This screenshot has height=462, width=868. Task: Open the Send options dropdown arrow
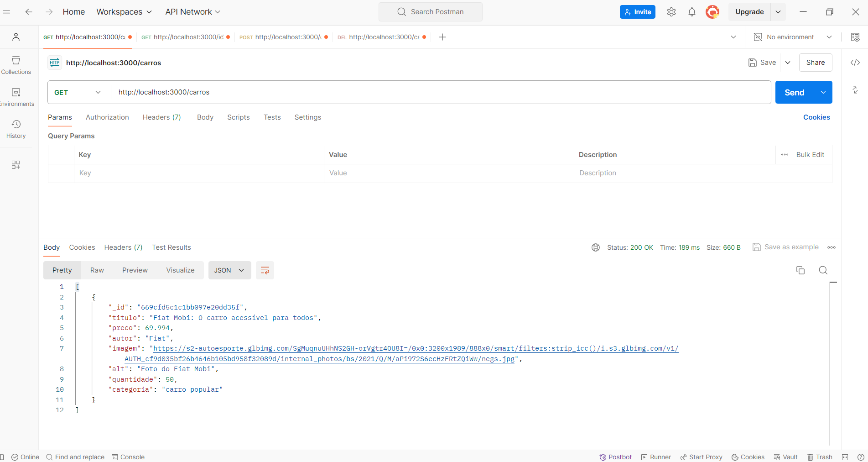point(823,92)
